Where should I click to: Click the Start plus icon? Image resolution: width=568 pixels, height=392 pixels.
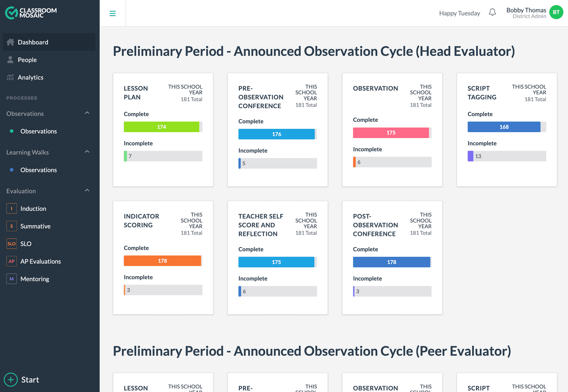tap(11, 380)
